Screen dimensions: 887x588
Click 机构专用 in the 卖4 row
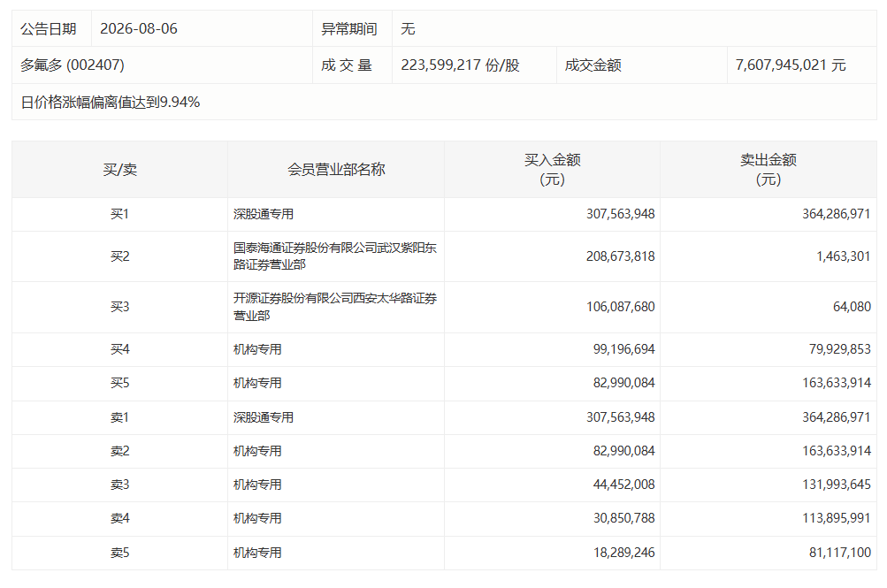[x=257, y=518]
